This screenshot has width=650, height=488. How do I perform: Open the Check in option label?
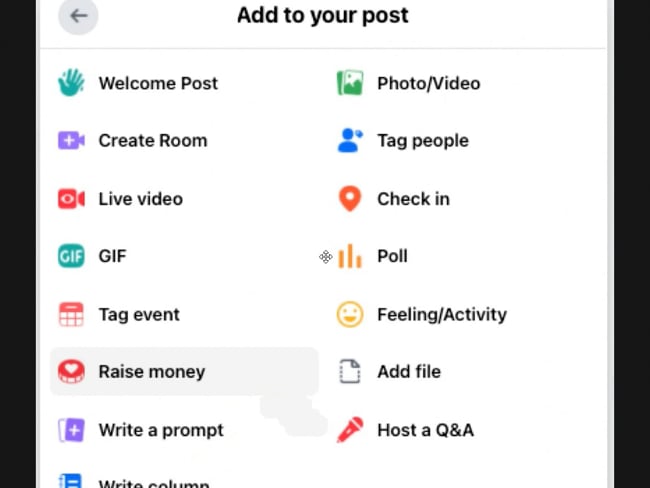pyautogui.click(x=413, y=199)
